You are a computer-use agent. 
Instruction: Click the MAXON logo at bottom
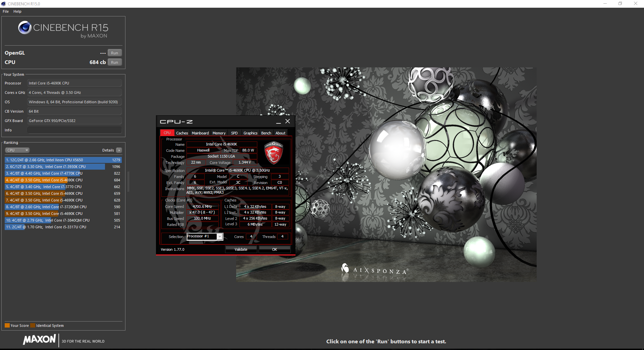click(39, 339)
